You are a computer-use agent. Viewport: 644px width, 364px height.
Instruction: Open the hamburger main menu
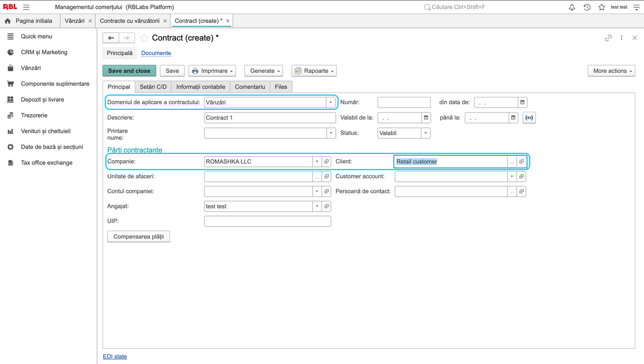click(x=26, y=7)
